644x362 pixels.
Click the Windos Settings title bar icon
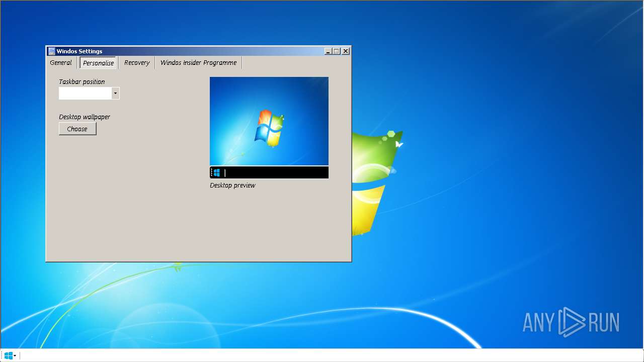coord(51,51)
